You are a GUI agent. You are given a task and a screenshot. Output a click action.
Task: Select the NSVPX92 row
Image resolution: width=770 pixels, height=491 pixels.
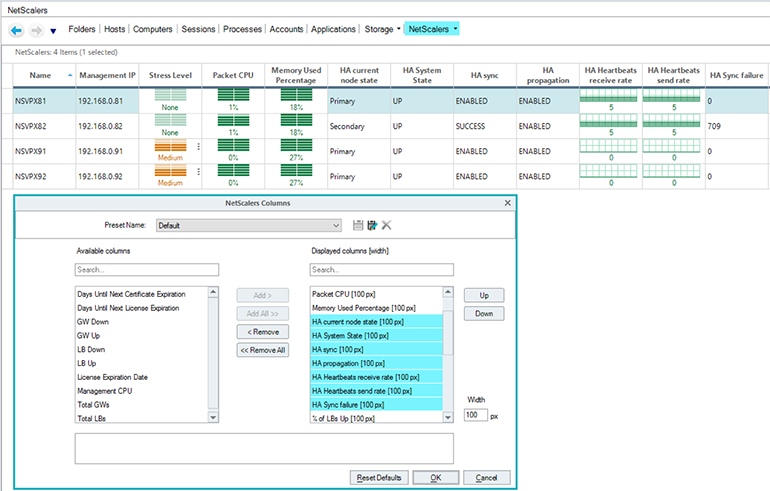(x=385, y=176)
